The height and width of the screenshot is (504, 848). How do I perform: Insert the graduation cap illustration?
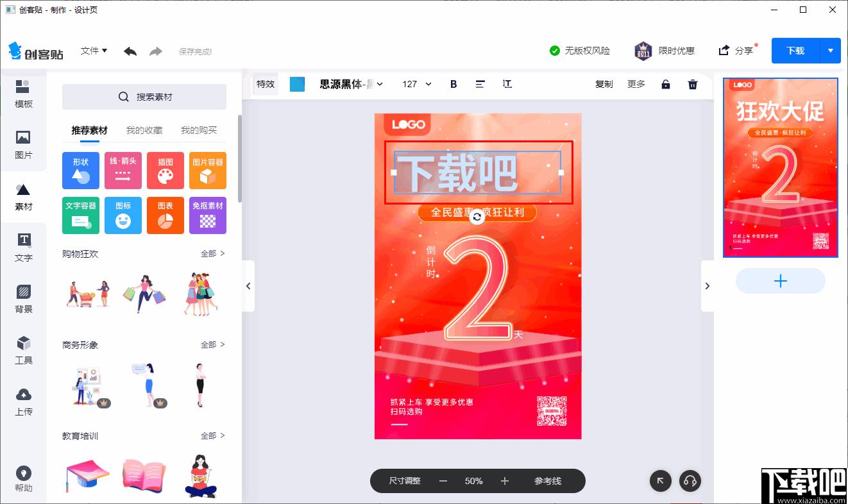click(x=88, y=476)
